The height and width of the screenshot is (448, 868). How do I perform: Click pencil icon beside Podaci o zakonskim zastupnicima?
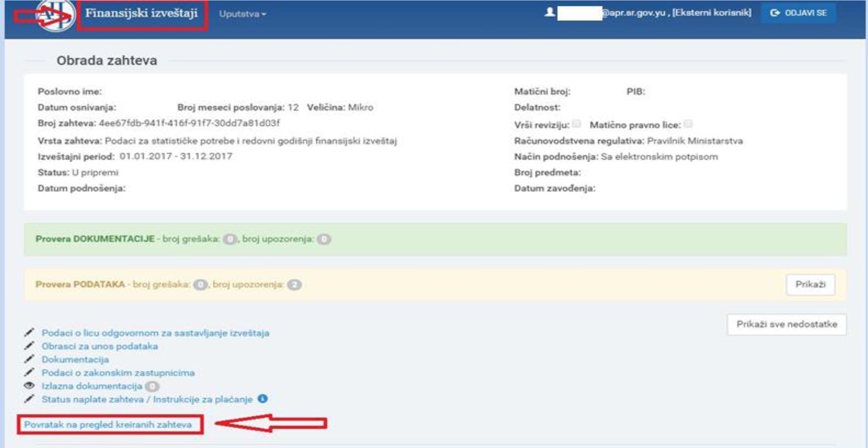click(29, 372)
